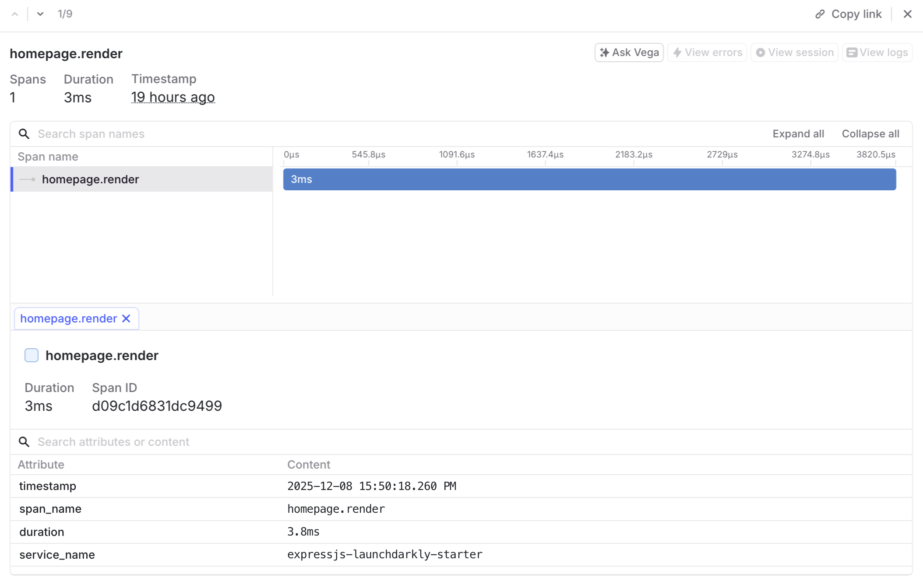Open the 19 hours ago timestamp link

(173, 97)
